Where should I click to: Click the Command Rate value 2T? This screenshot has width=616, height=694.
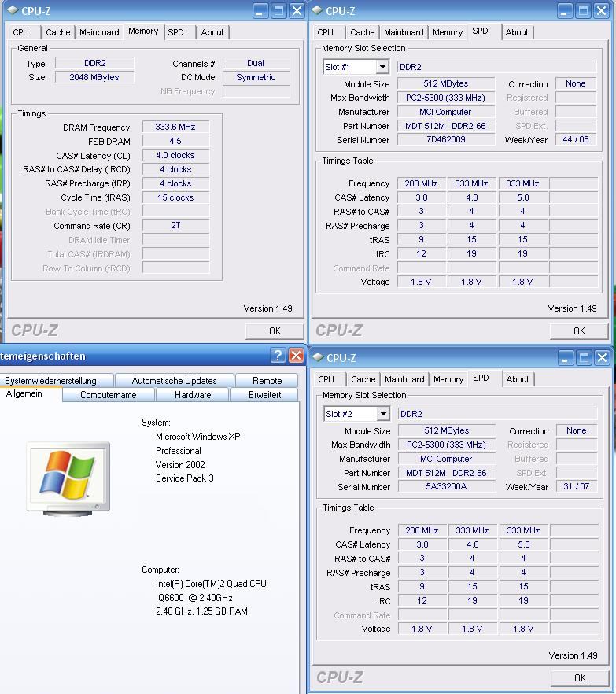pos(175,225)
